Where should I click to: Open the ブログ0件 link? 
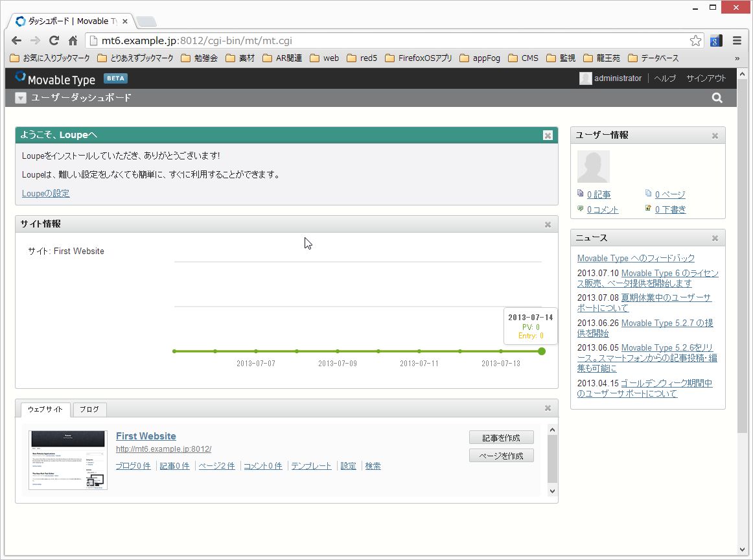click(133, 466)
